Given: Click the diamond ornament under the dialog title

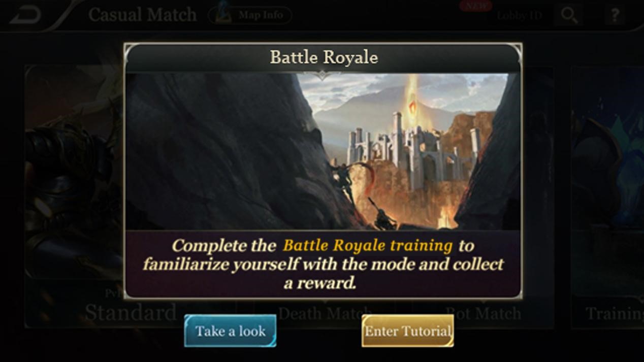Looking at the screenshot, I should coord(323,75).
